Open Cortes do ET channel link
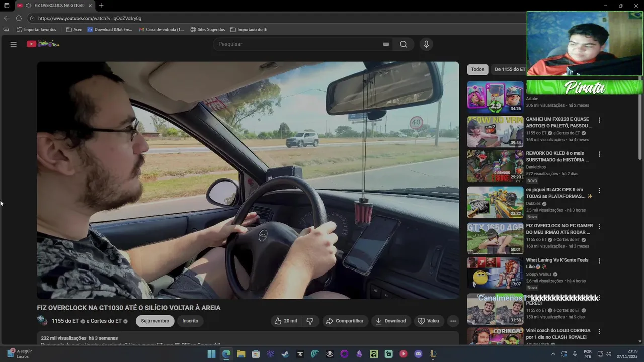 [x=107, y=321]
